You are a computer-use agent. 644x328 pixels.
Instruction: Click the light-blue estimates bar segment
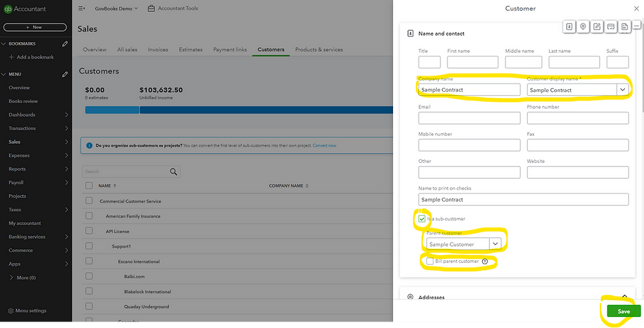click(112, 110)
